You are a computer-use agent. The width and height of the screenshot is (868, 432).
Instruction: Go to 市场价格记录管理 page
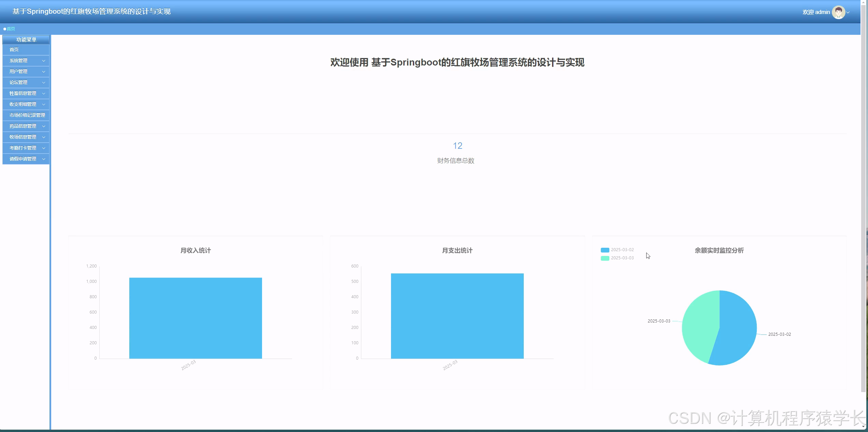[x=27, y=115]
